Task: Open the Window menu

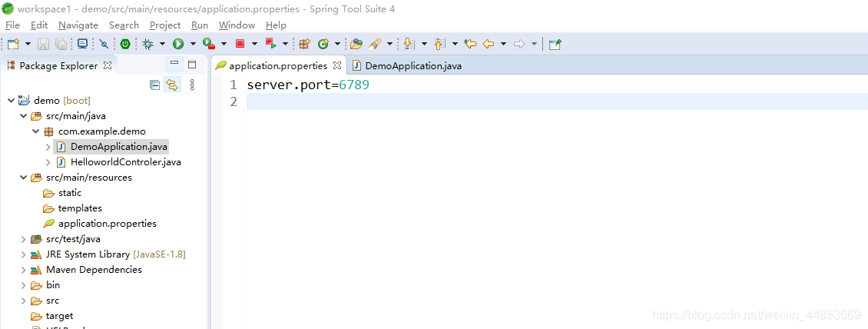Action: (237, 25)
